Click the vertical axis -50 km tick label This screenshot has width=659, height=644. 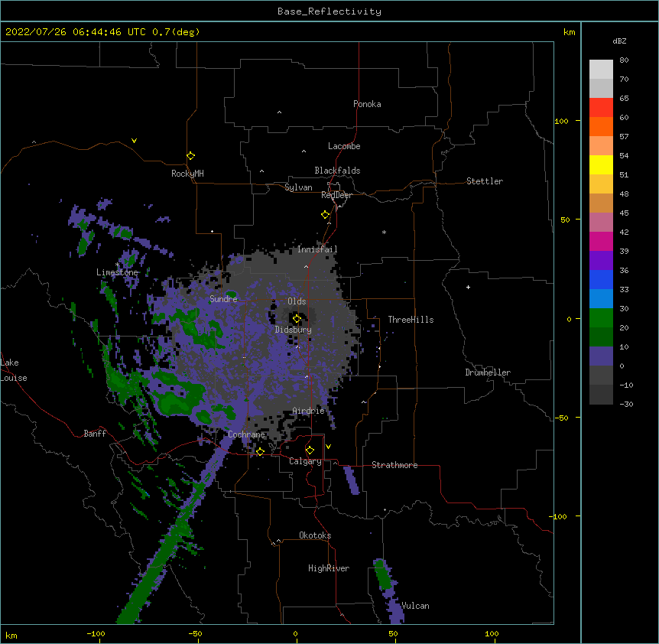(x=561, y=418)
